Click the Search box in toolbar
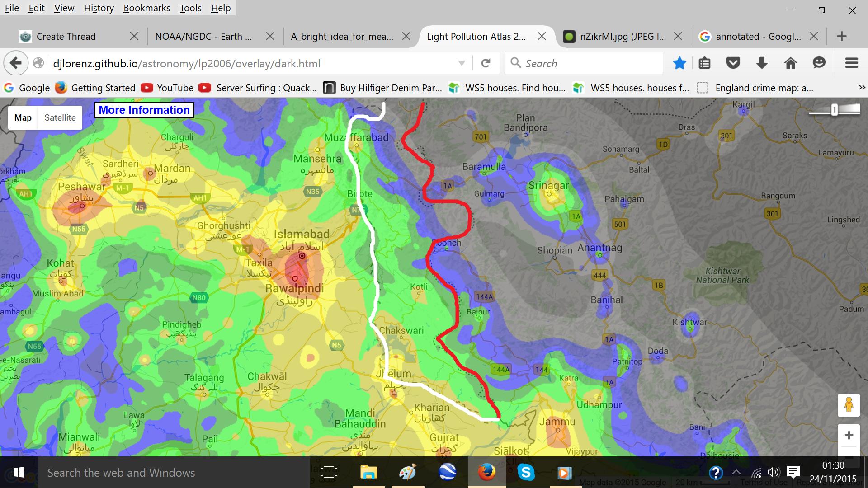 point(584,63)
